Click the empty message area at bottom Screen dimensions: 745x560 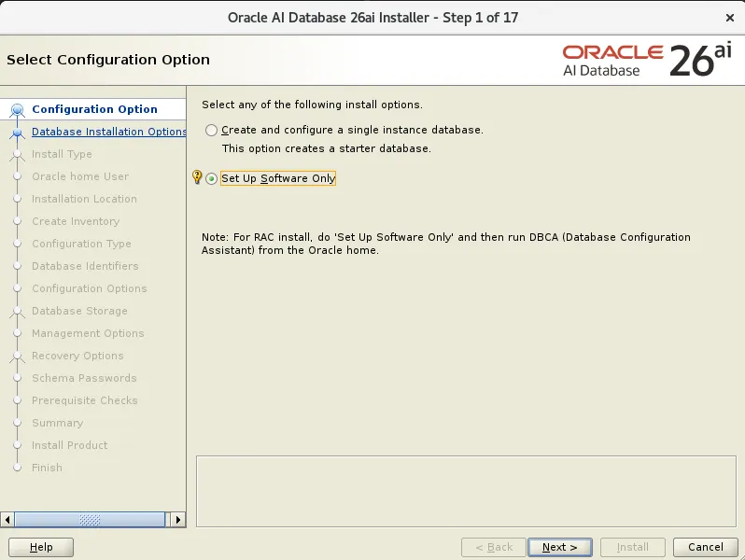pos(466,492)
